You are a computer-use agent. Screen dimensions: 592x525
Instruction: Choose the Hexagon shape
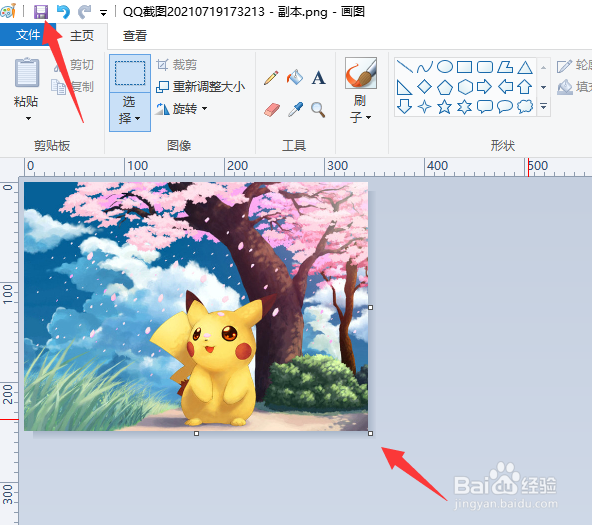point(465,87)
